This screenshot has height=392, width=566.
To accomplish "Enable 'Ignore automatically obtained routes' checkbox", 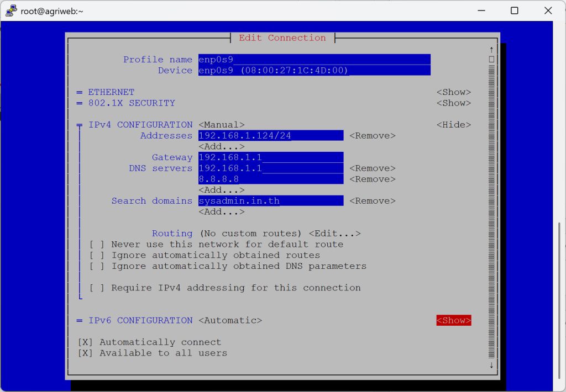I will pos(97,255).
